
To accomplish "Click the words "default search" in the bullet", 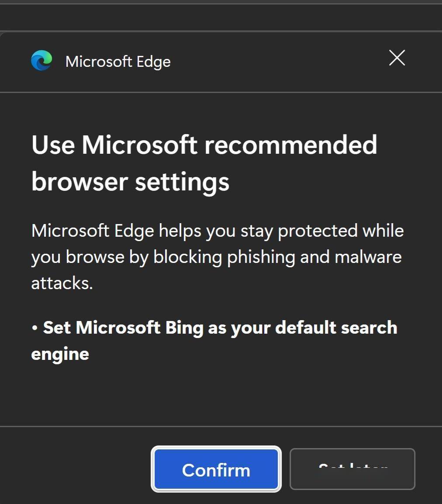I will coord(336,328).
